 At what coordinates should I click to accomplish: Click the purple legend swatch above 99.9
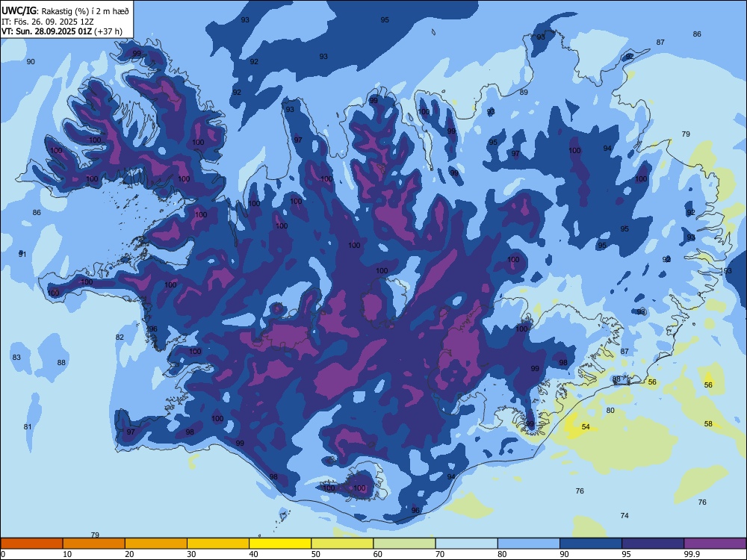click(x=715, y=544)
